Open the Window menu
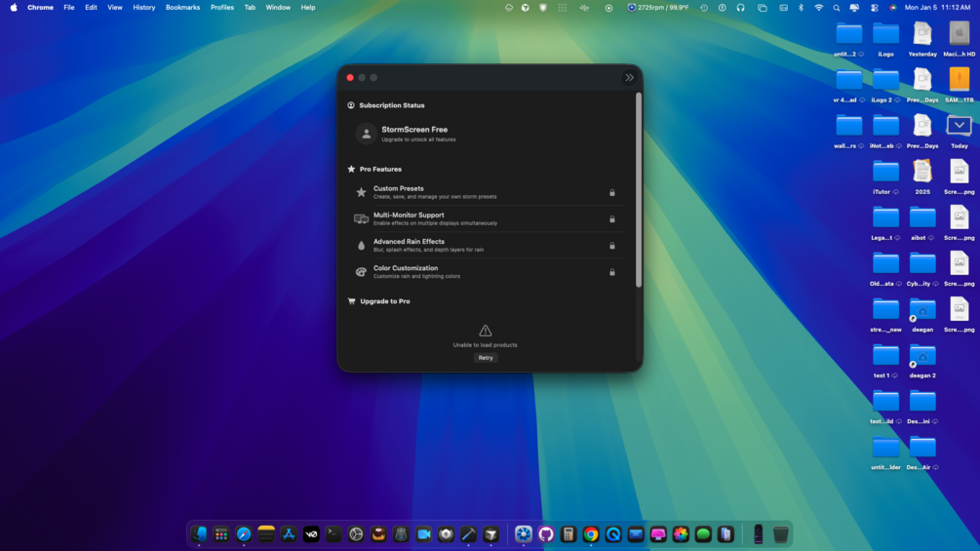The image size is (980, 551). tap(278, 8)
